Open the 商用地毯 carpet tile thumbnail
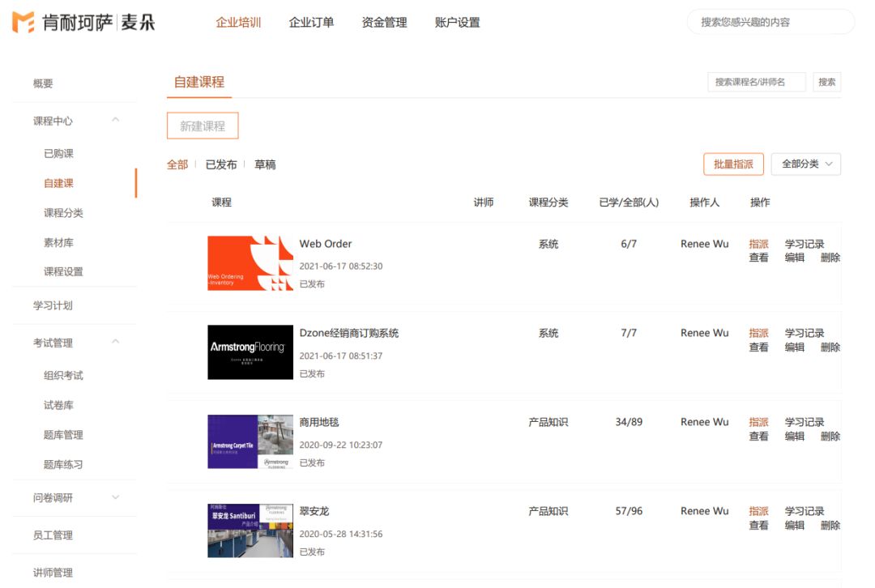Screen dimensions: 875x588 (250, 441)
